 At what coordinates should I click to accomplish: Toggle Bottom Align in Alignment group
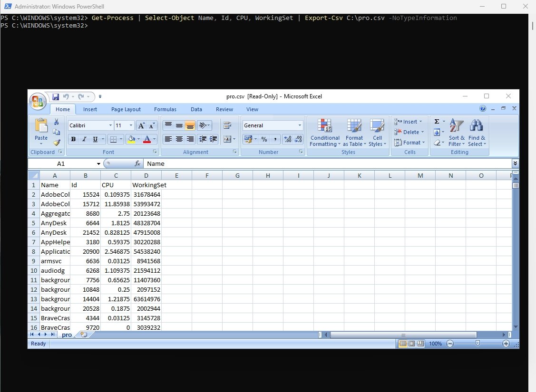(x=190, y=125)
